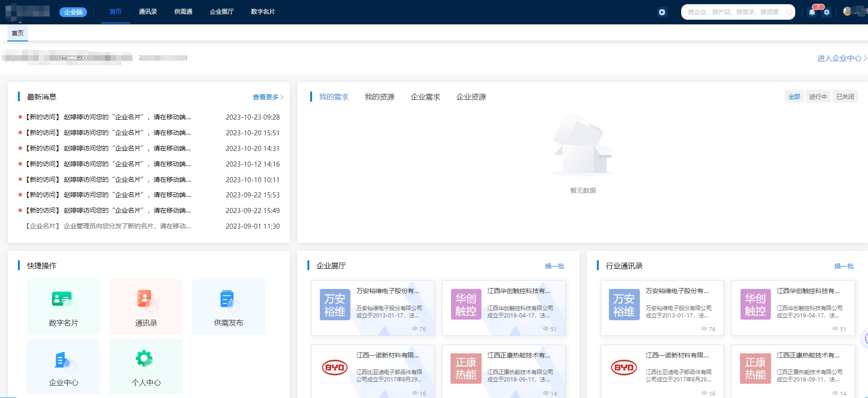Viewport: 868px width, 398px height.
Task: Select 首页 in top navigation
Action: [116, 12]
